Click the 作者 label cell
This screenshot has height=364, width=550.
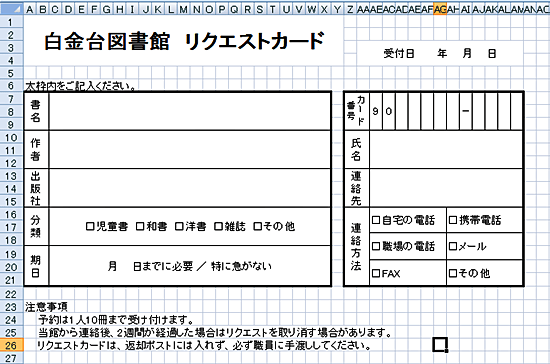point(36,150)
